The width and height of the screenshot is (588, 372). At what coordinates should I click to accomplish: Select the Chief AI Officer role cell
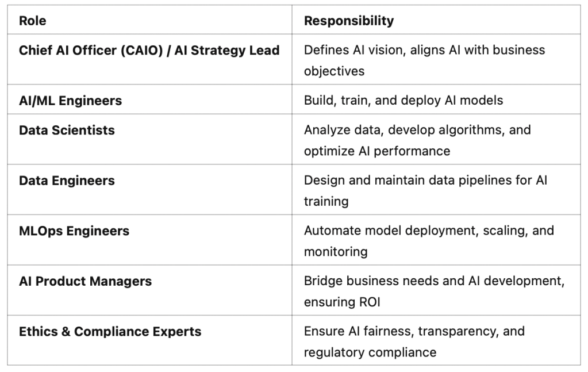(x=149, y=51)
